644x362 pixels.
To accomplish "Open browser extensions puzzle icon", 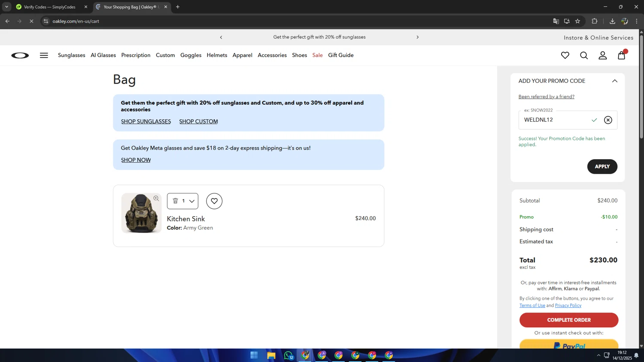I will pos(595,21).
